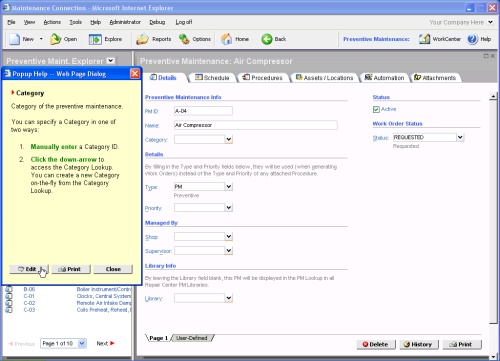Open the Actions menu
Screen dimensions: 500x361
click(52, 22)
